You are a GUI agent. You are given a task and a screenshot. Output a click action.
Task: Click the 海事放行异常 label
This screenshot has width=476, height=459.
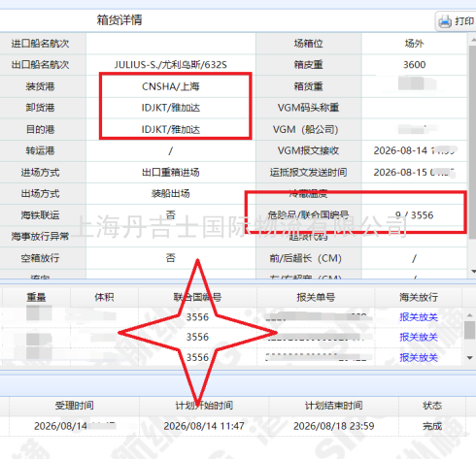point(40,237)
